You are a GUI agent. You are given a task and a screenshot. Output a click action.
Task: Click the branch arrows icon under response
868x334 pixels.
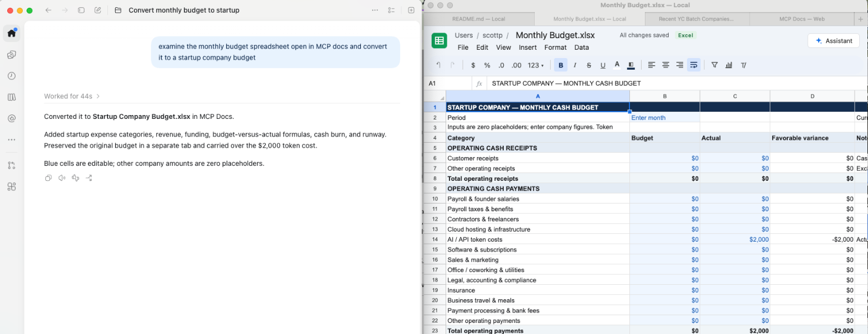(89, 178)
